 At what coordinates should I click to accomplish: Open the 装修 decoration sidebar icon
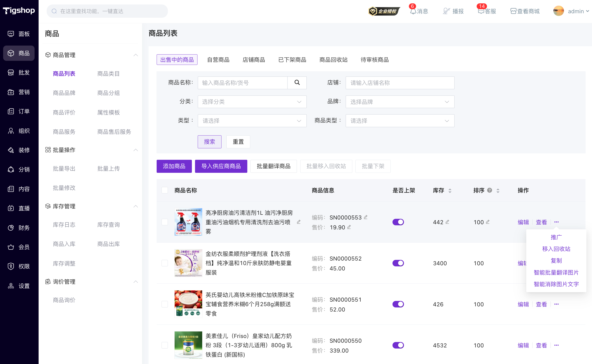click(11, 150)
